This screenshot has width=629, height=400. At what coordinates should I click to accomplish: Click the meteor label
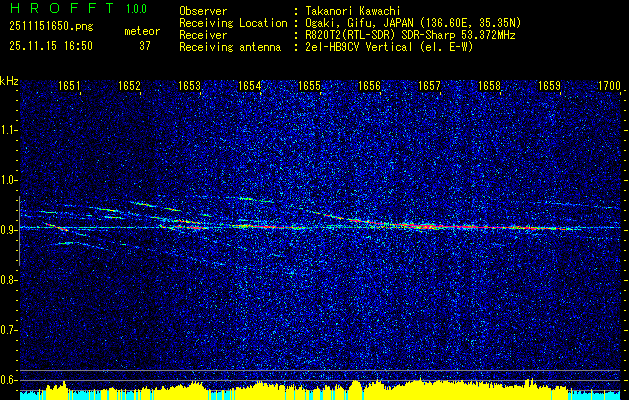click(x=142, y=31)
